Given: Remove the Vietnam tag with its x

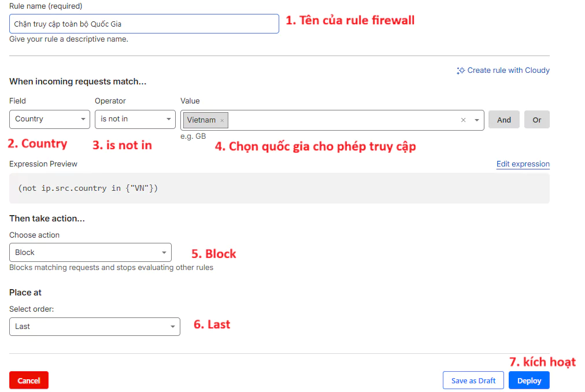Looking at the screenshot, I should [222, 120].
